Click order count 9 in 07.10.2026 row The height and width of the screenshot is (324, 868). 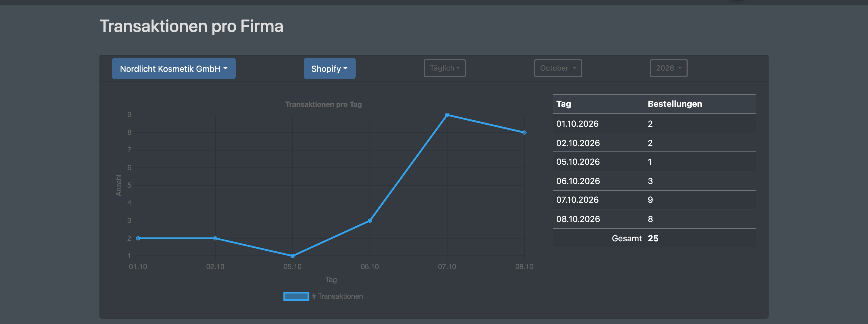pos(650,200)
